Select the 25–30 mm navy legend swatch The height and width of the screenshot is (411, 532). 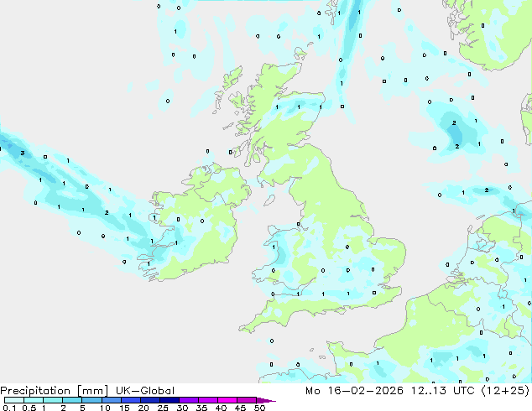pyautogui.click(x=170, y=400)
